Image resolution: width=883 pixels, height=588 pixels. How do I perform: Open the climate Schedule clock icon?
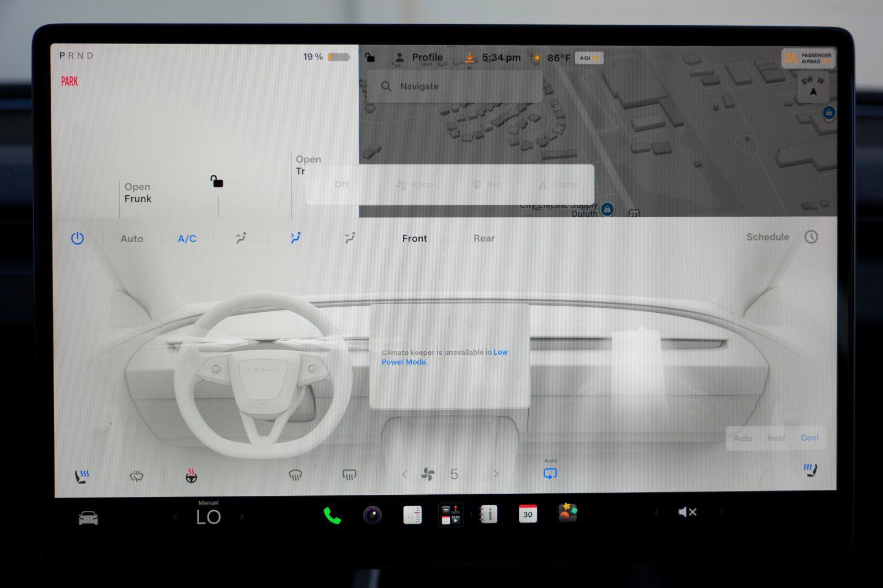click(x=811, y=237)
